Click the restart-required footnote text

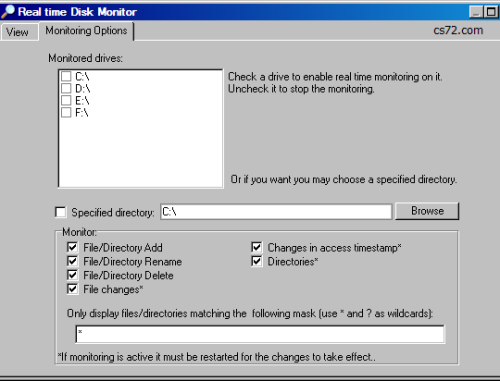217,357
